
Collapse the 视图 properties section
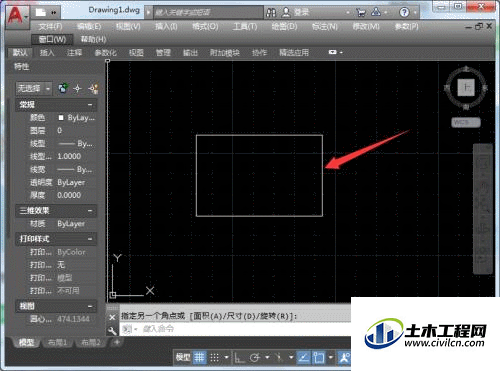(90, 306)
